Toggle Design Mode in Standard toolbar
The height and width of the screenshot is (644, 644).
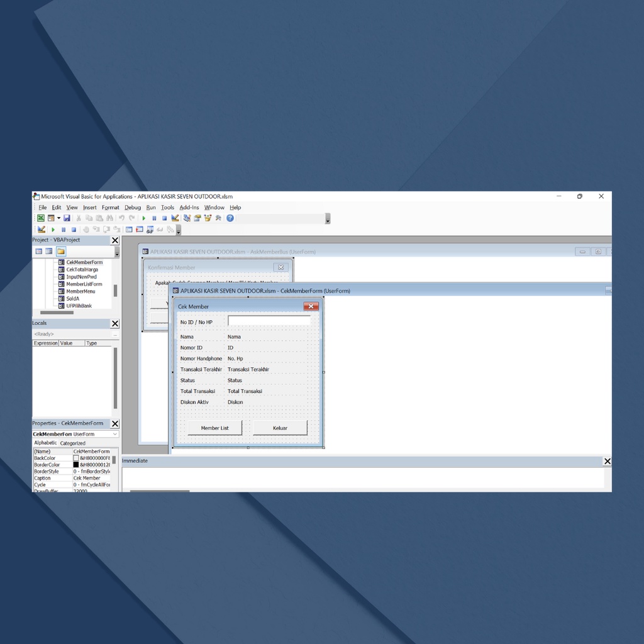pos(175,218)
